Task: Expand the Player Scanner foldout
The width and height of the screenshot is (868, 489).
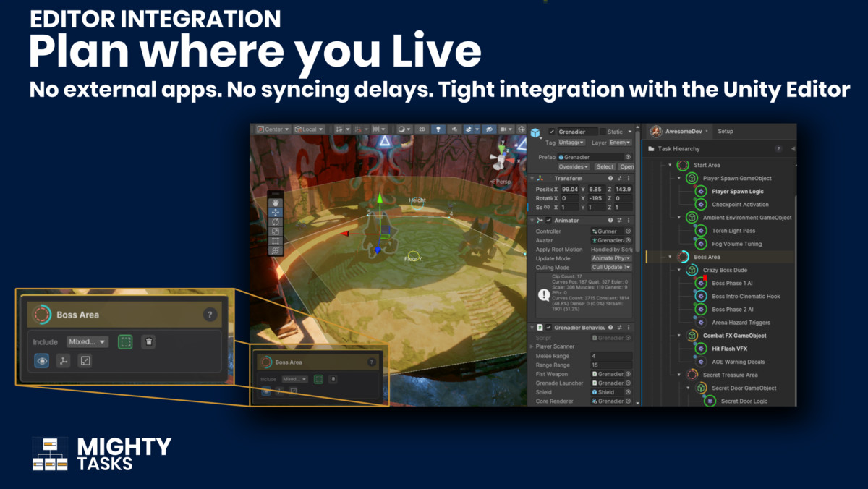Action: pos(533,346)
